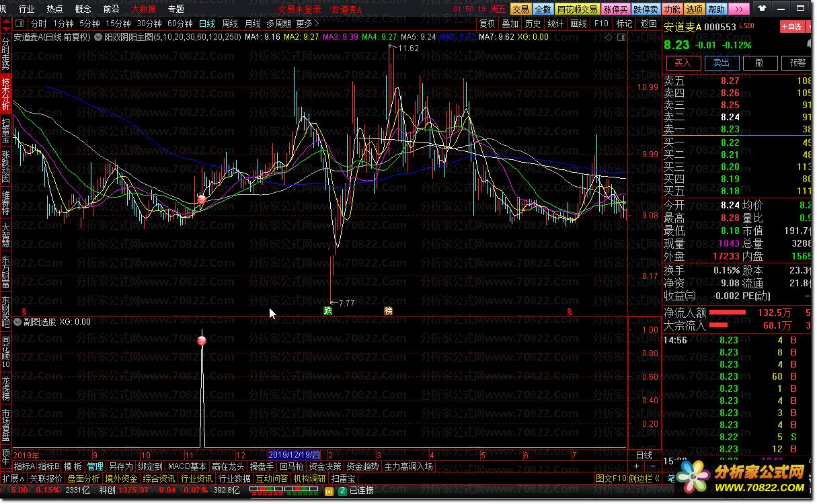Open the 专题 menu
The image size is (817, 504).
click(x=176, y=9)
